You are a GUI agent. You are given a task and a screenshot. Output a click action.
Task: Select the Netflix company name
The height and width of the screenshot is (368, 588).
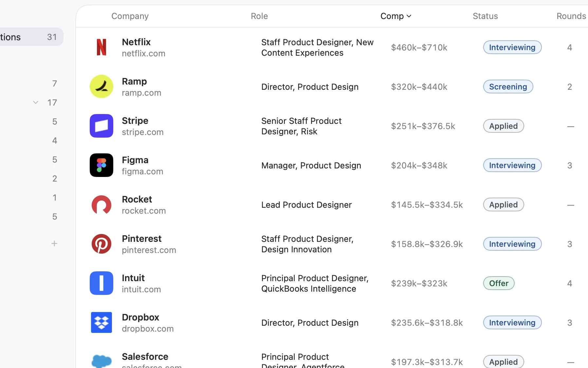click(136, 42)
